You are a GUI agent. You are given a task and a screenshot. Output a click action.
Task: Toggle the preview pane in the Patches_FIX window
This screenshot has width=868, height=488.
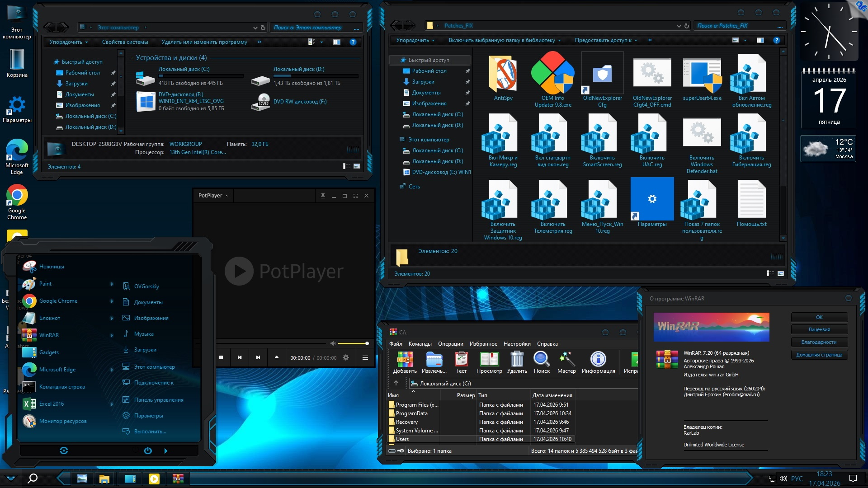tap(760, 40)
